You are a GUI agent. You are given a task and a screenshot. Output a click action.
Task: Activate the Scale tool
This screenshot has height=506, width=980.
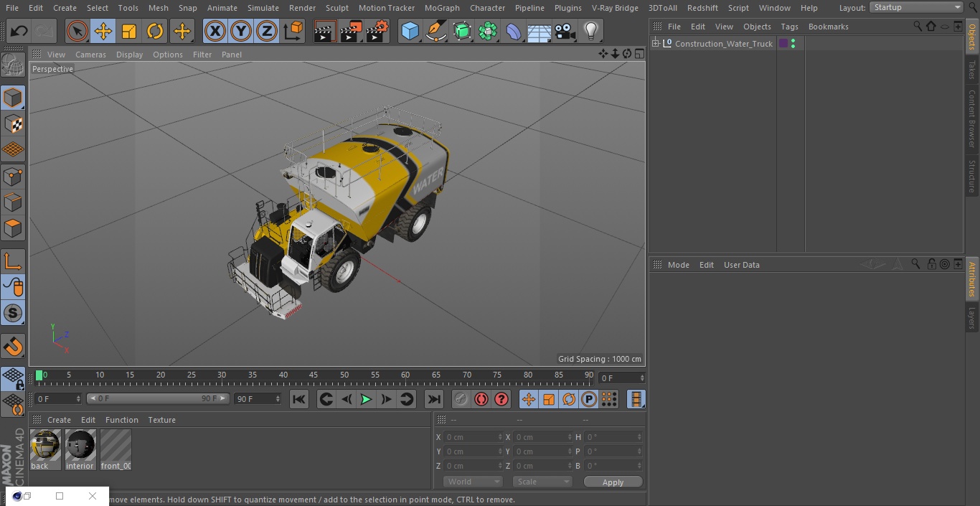[x=129, y=31]
